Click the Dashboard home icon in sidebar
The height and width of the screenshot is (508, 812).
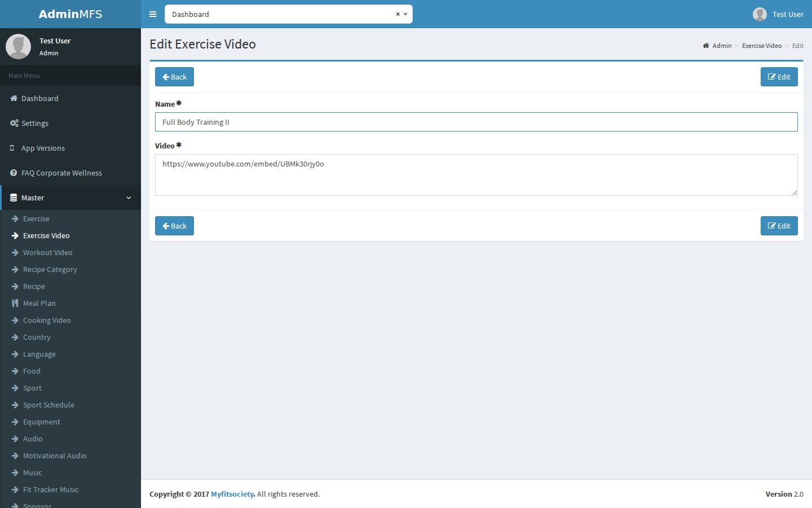click(x=14, y=98)
